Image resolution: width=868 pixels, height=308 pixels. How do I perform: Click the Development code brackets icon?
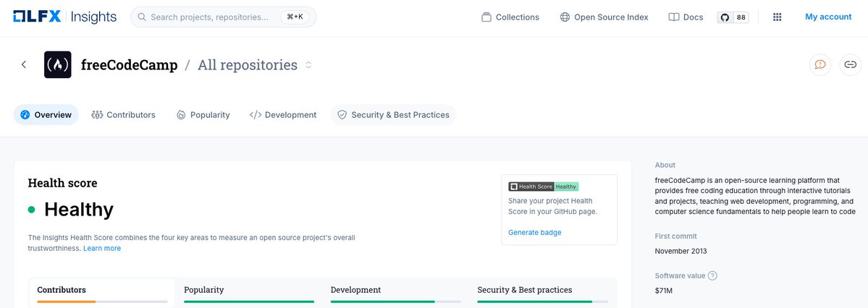(x=256, y=115)
